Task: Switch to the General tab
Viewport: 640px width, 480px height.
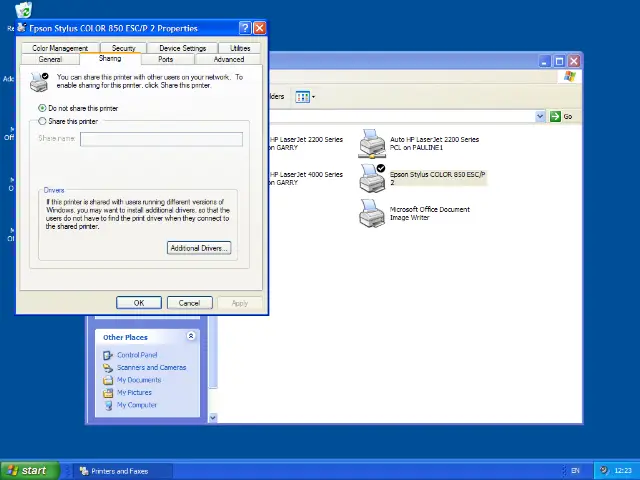Action: pos(50,59)
